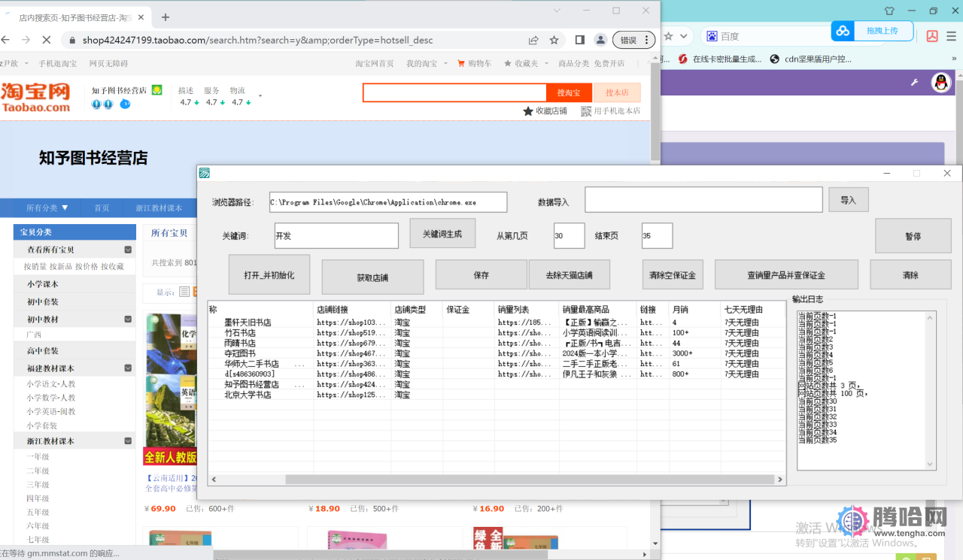Open the Chrome profile avatar icon

(x=600, y=40)
